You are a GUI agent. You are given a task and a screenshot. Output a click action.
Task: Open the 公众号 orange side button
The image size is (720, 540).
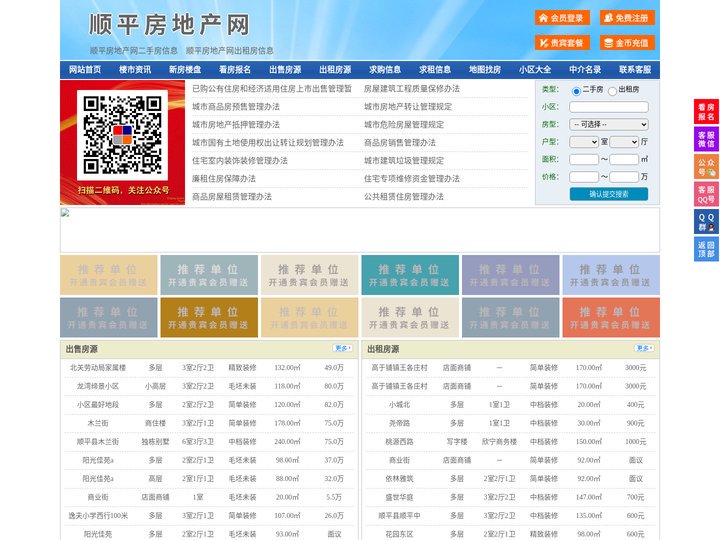point(706,167)
